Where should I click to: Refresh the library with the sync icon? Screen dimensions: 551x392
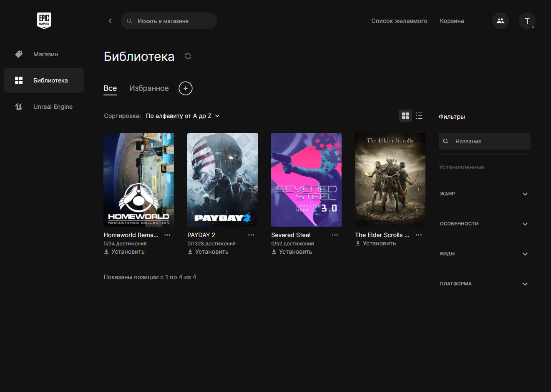188,56
